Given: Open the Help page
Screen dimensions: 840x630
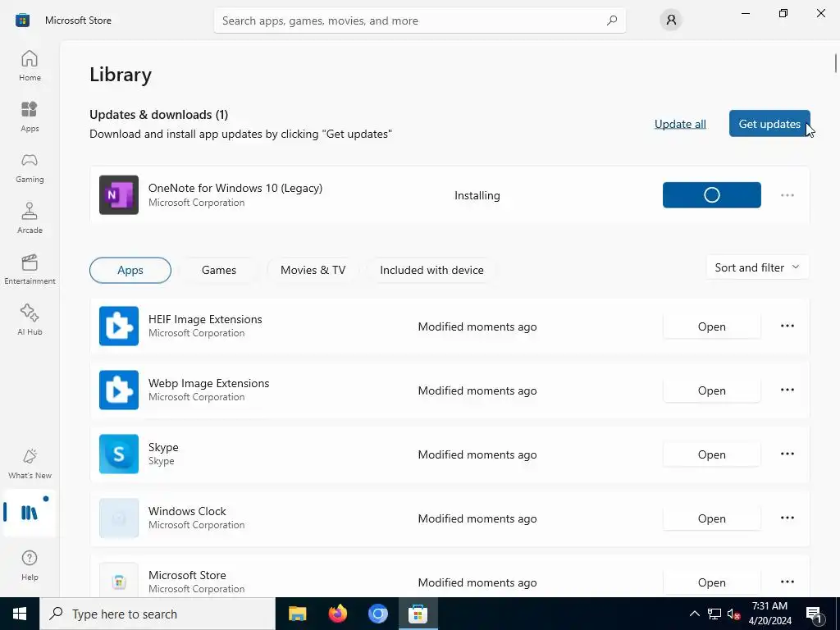Looking at the screenshot, I should click(30, 565).
